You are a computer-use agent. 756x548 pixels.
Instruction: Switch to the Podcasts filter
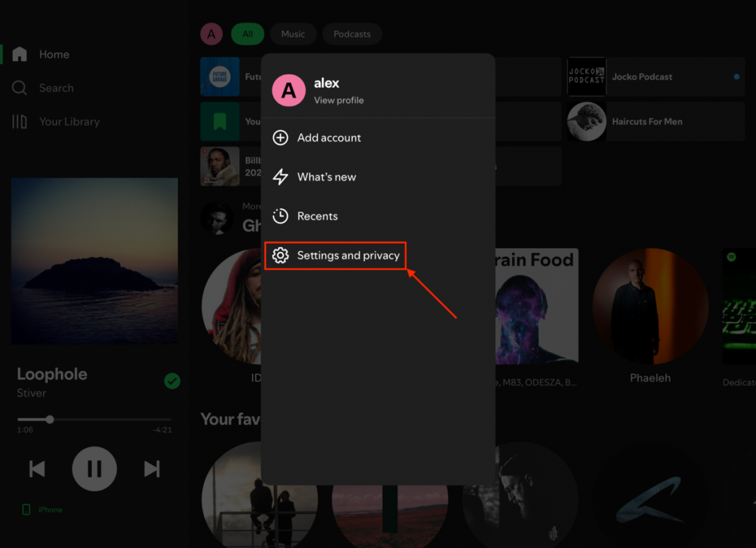[x=352, y=33]
